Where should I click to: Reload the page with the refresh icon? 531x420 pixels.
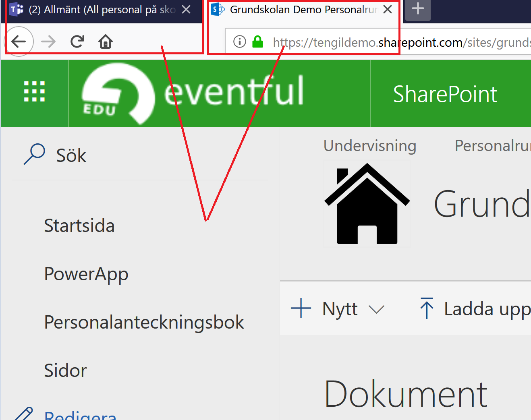pos(77,41)
